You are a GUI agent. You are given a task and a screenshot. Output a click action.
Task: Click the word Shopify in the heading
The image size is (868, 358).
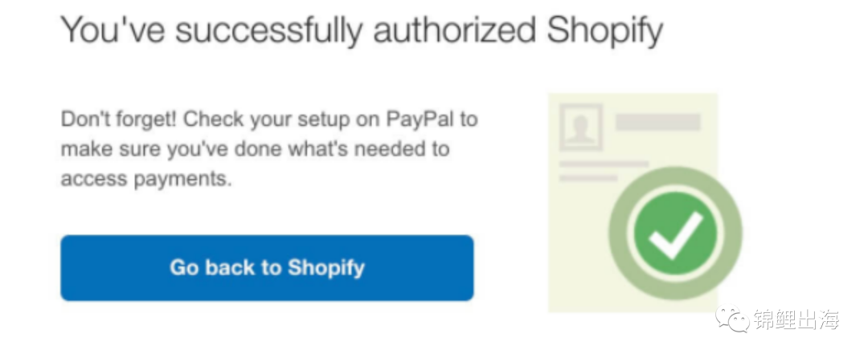pos(604,31)
